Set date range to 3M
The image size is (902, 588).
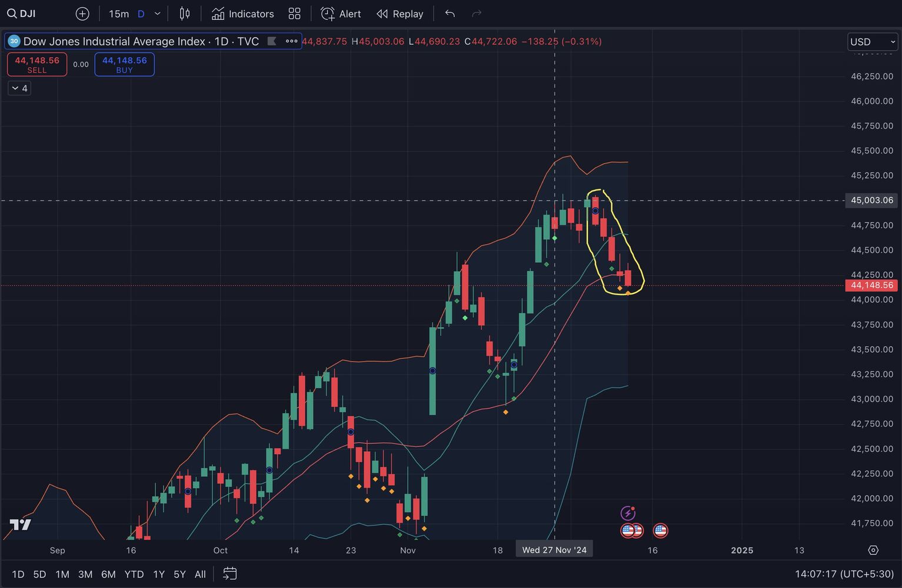pyautogui.click(x=85, y=574)
